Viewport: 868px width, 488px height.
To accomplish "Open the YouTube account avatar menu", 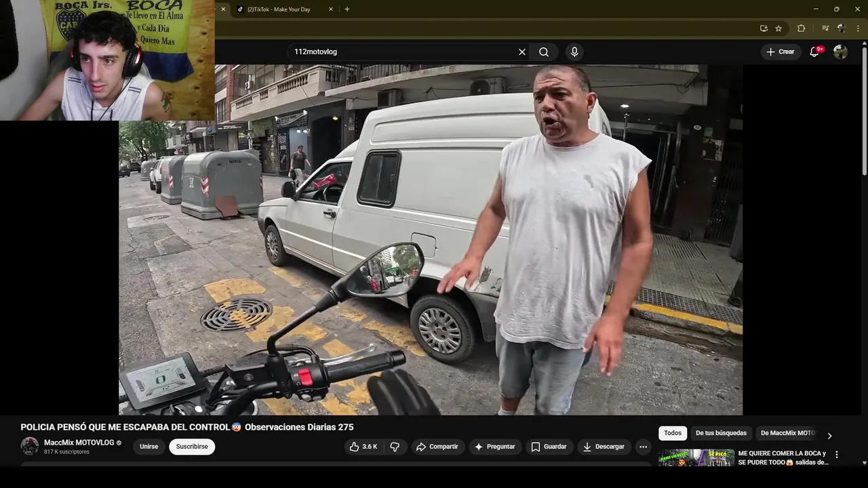I will click(840, 52).
